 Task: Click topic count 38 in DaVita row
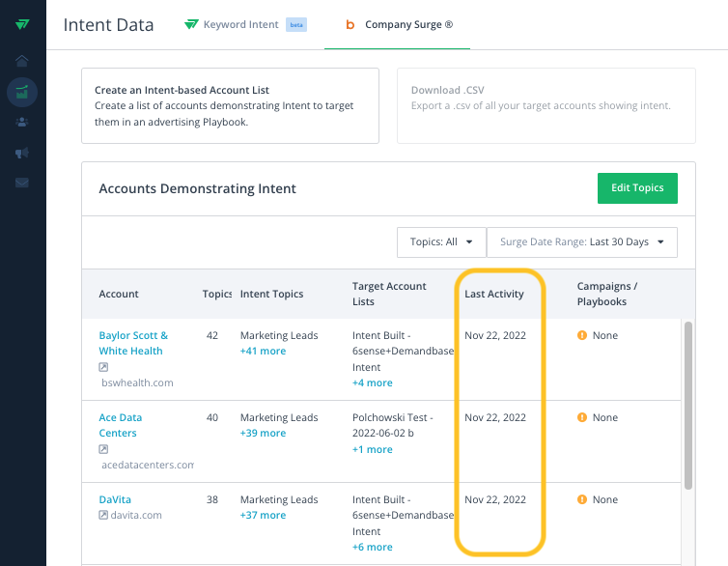[212, 500]
